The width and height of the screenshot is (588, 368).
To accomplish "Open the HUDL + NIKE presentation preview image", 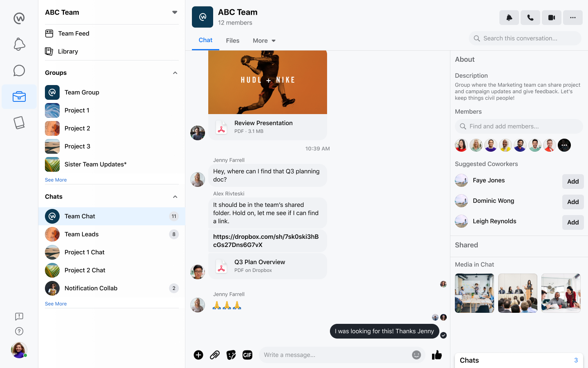I will (x=267, y=82).
